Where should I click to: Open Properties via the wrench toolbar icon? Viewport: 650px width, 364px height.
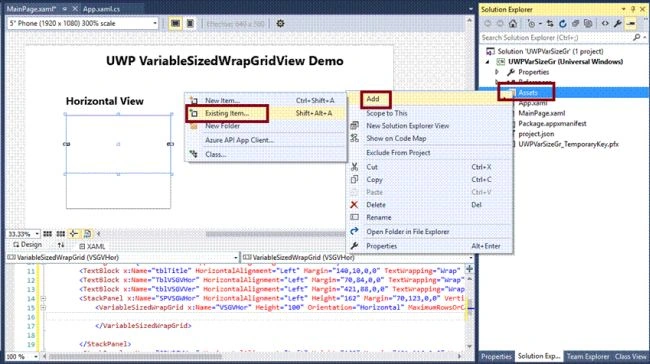point(618,24)
